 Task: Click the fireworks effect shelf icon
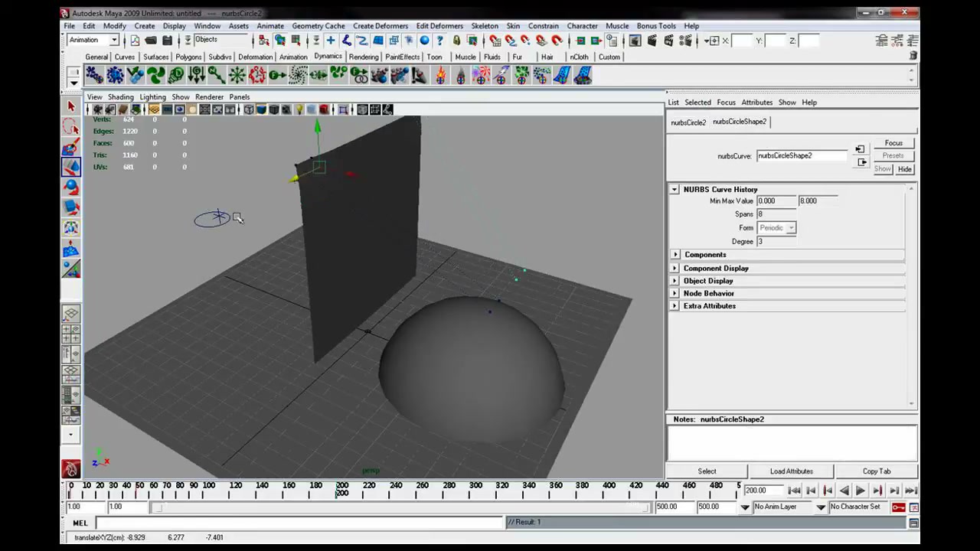point(480,75)
